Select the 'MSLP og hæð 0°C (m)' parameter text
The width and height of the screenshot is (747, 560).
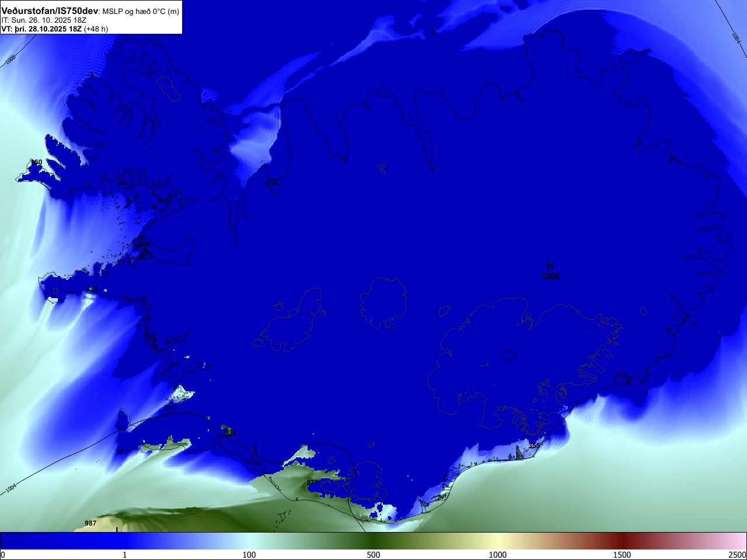coord(141,12)
